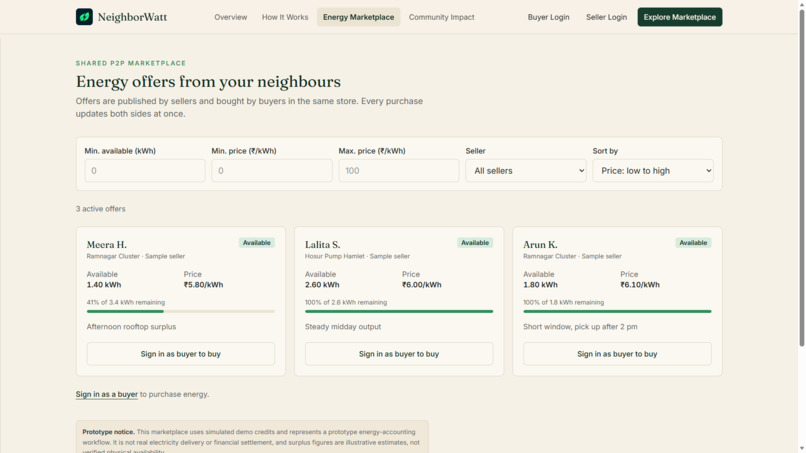The width and height of the screenshot is (806, 453).
Task: Focus the Max. price input field
Action: click(x=398, y=171)
